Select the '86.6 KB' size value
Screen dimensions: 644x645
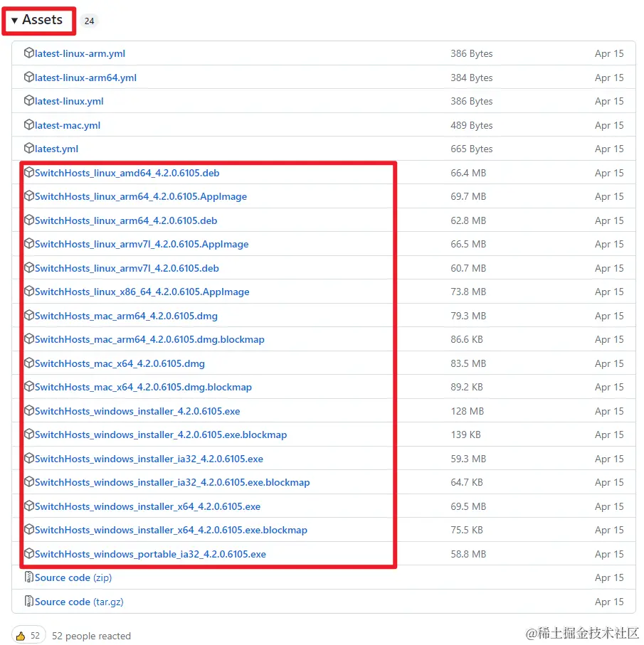(x=467, y=340)
